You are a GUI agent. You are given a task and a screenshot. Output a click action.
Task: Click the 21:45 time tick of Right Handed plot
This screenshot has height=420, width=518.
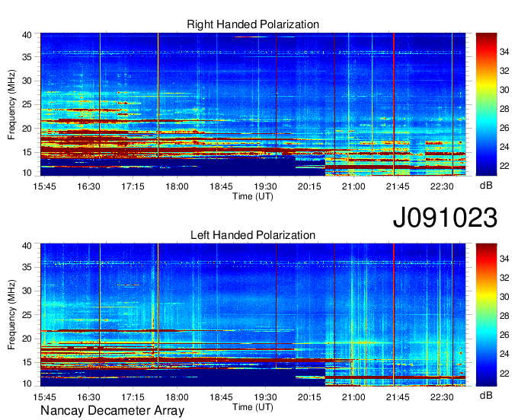click(398, 186)
